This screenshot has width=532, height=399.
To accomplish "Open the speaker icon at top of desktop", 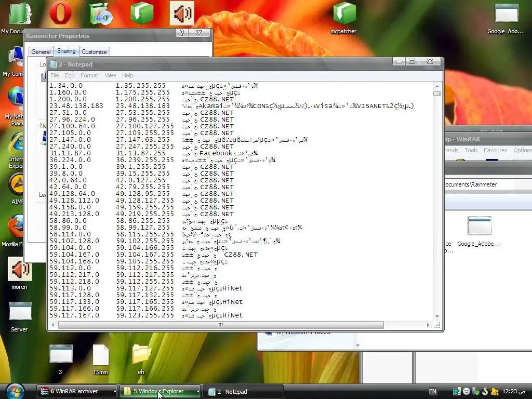I will 182,13.
